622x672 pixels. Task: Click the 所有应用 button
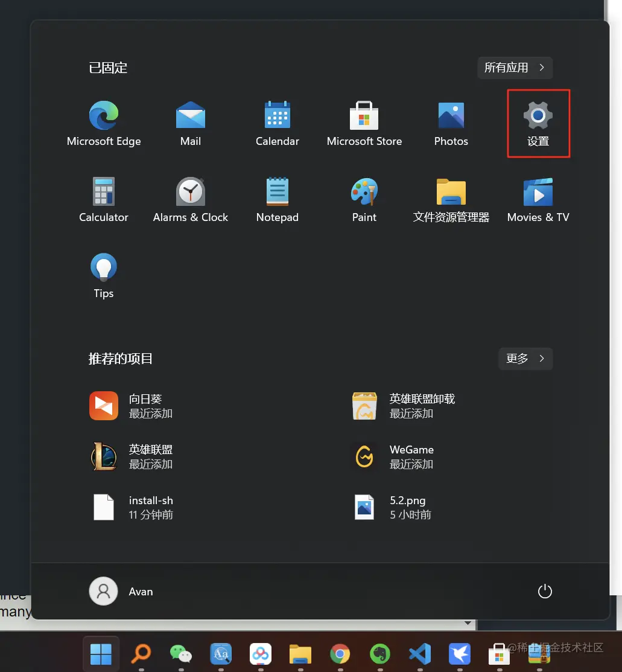[x=515, y=68]
